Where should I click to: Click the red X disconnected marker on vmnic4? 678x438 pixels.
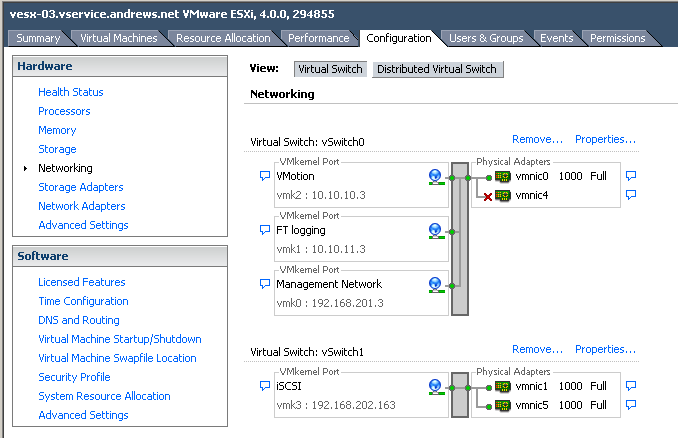pos(488,197)
